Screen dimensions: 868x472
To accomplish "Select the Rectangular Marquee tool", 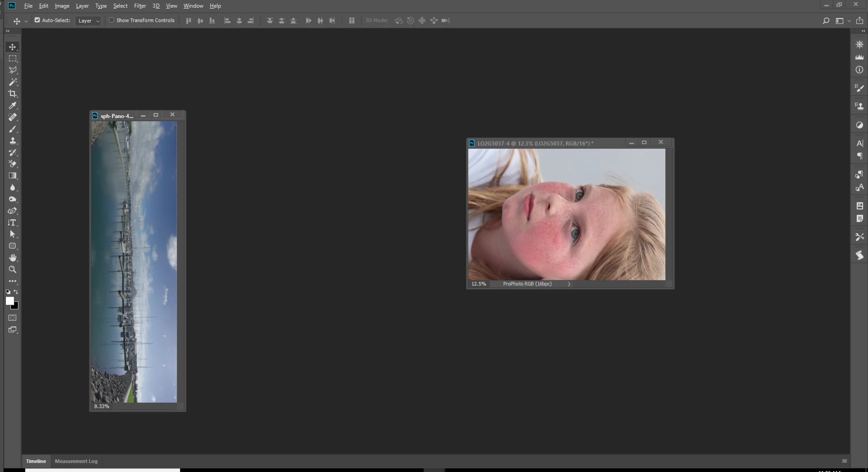I will [13, 59].
